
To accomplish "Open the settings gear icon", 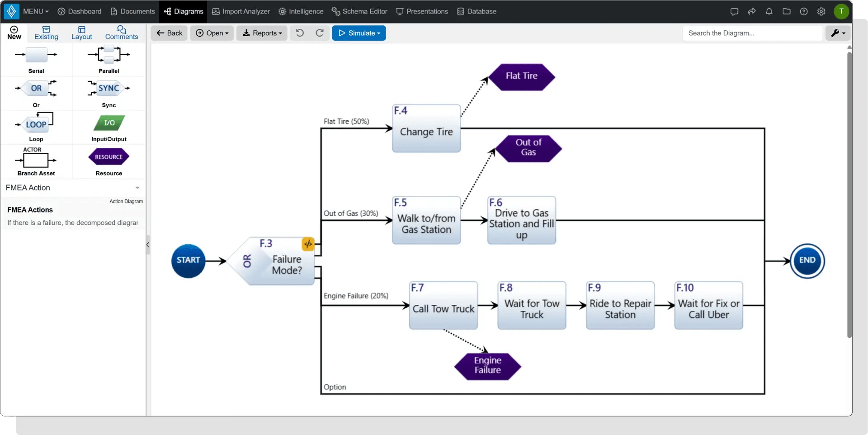I will 821,12.
